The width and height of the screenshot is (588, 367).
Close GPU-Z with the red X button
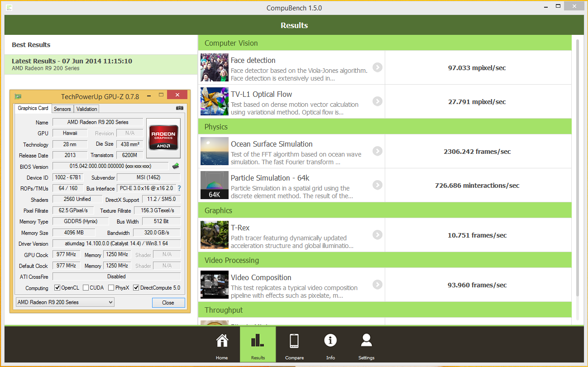(x=177, y=95)
